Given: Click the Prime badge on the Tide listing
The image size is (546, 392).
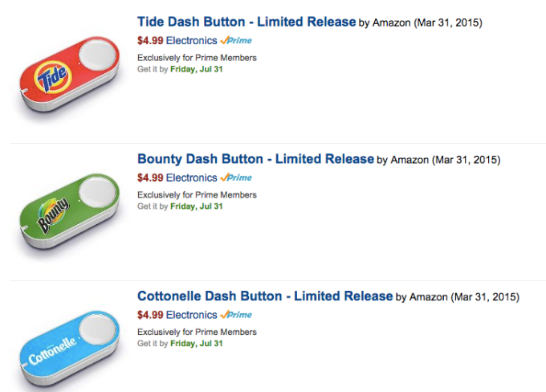Looking at the screenshot, I should click(x=236, y=40).
